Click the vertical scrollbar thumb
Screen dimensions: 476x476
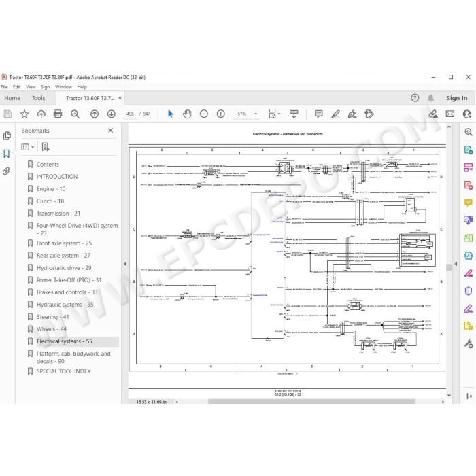[449, 267]
